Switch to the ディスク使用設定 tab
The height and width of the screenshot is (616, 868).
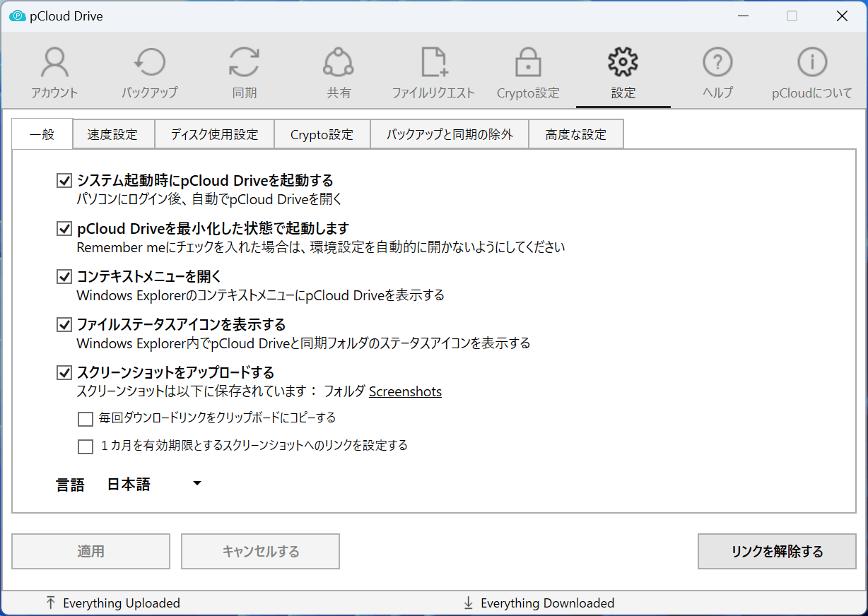coord(213,134)
